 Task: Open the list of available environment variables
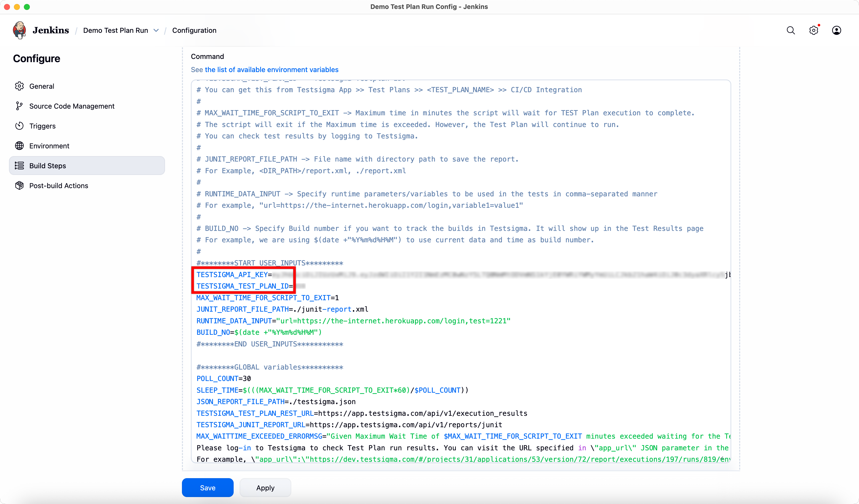click(272, 70)
